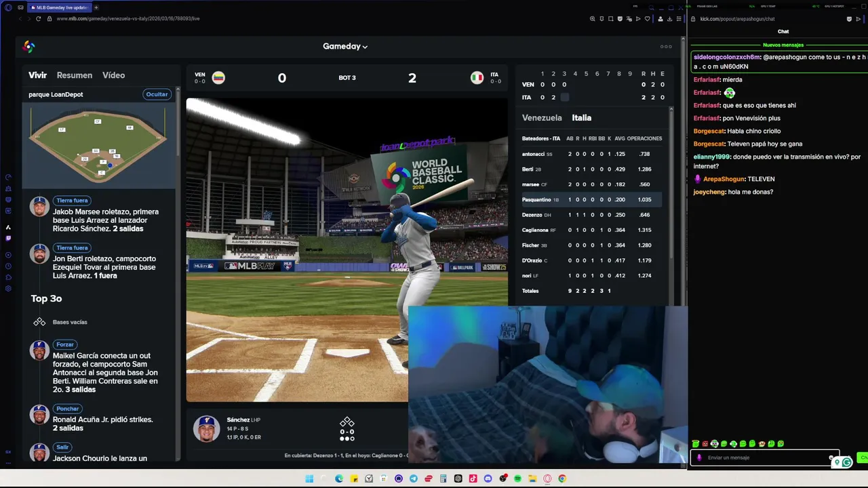The width and height of the screenshot is (868, 488).
Task: Open the Windows Start menu
Action: pyautogui.click(x=309, y=479)
